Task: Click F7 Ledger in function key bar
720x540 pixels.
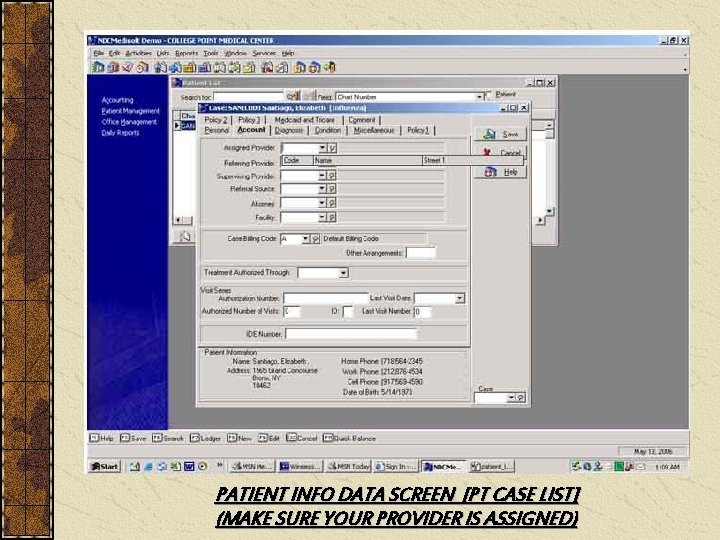Action: coord(205,438)
